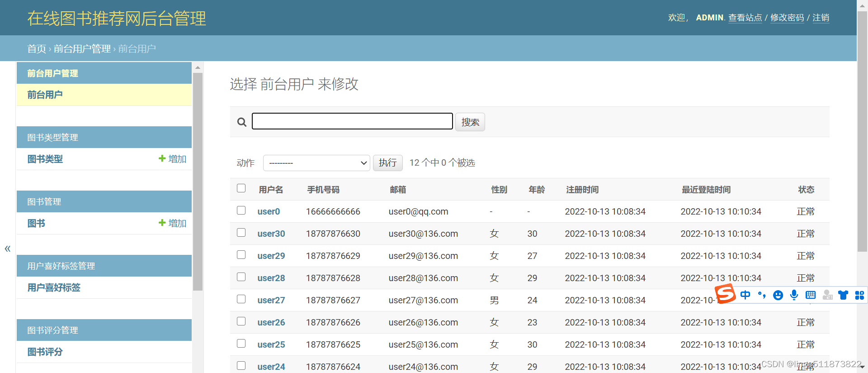
Task: Click the Sogou microphone voice input icon
Action: coord(794,295)
